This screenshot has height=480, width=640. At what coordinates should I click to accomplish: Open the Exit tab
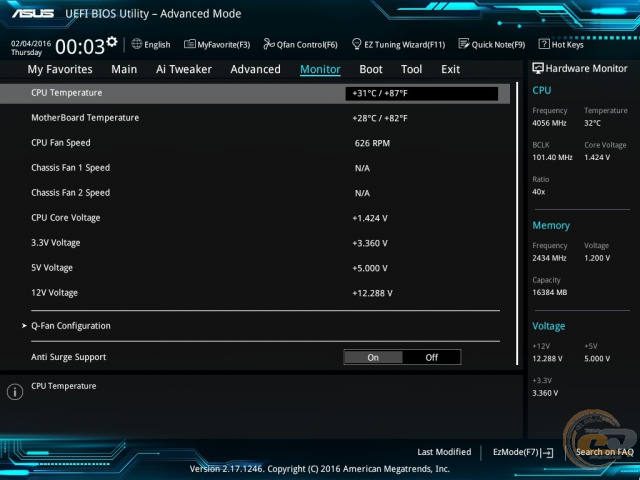point(451,69)
